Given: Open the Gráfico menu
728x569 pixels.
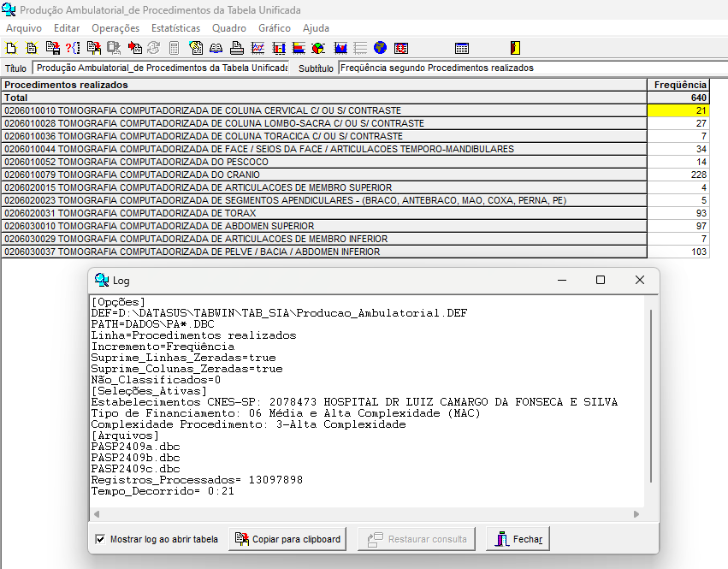Looking at the screenshot, I should coord(275,28).
